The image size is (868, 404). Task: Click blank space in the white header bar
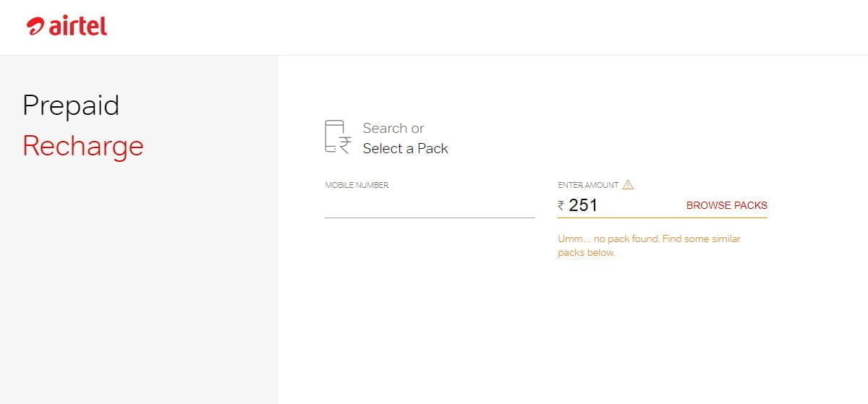tap(470, 27)
